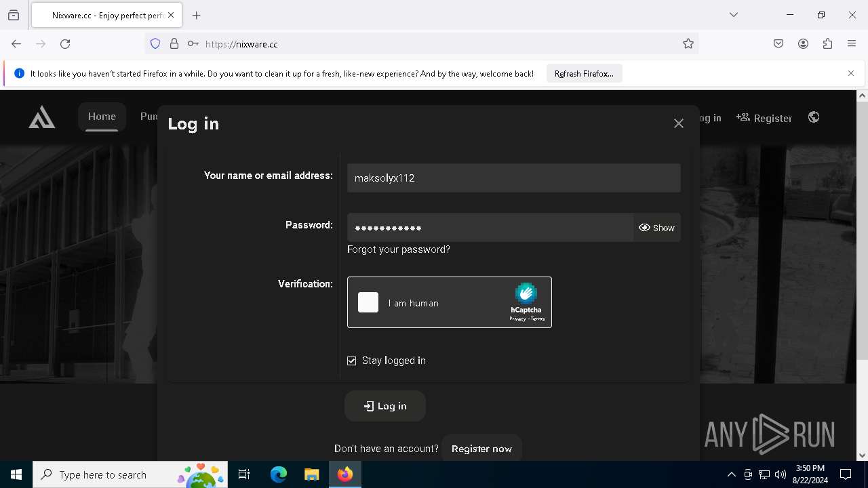
Task: Open Register link in the site header
Action: pos(764,118)
